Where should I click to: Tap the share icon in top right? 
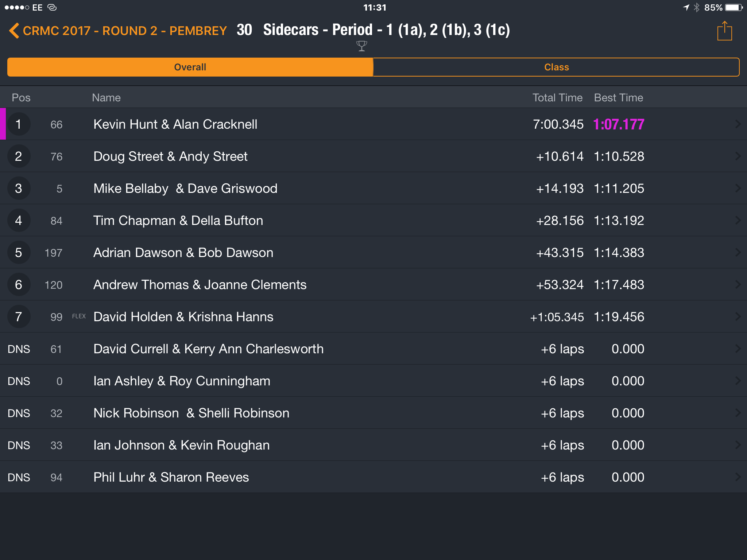(724, 31)
